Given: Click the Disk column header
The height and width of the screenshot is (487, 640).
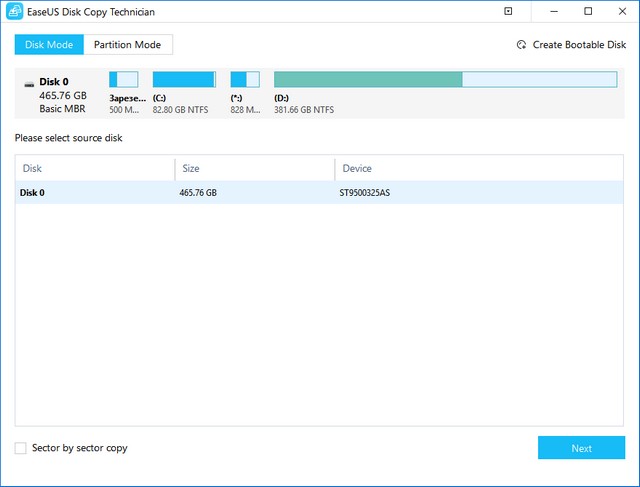Looking at the screenshot, I should click(32, 168).
